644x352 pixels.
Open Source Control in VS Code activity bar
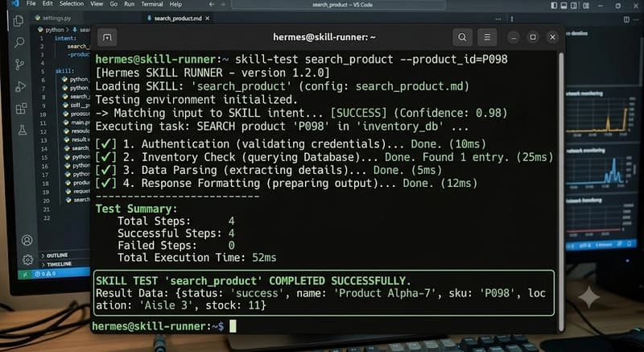pos(19,64)
